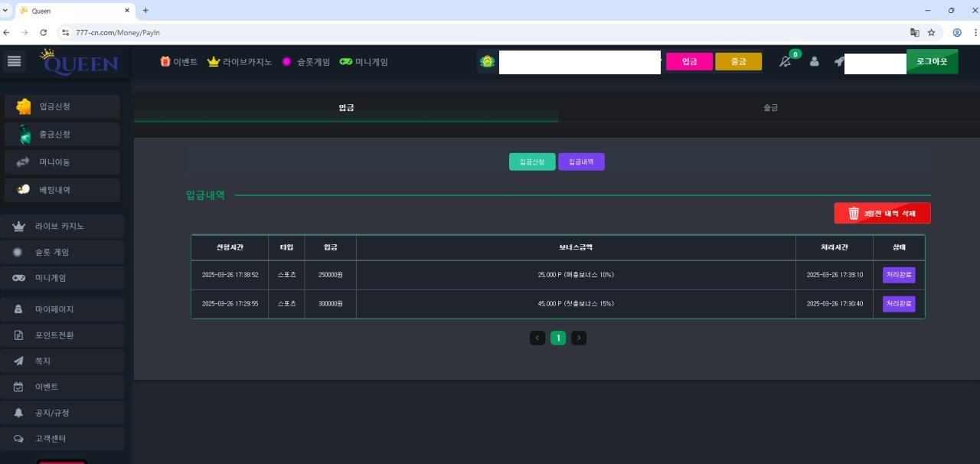Click the green 입금신청 button
980x464 pixels.
click(x=532, y=162)
